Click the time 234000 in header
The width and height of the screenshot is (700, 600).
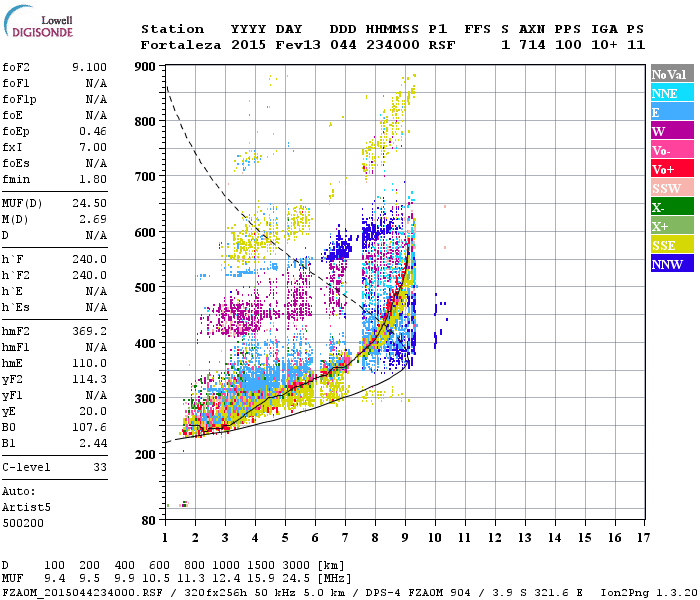(393, 45)
